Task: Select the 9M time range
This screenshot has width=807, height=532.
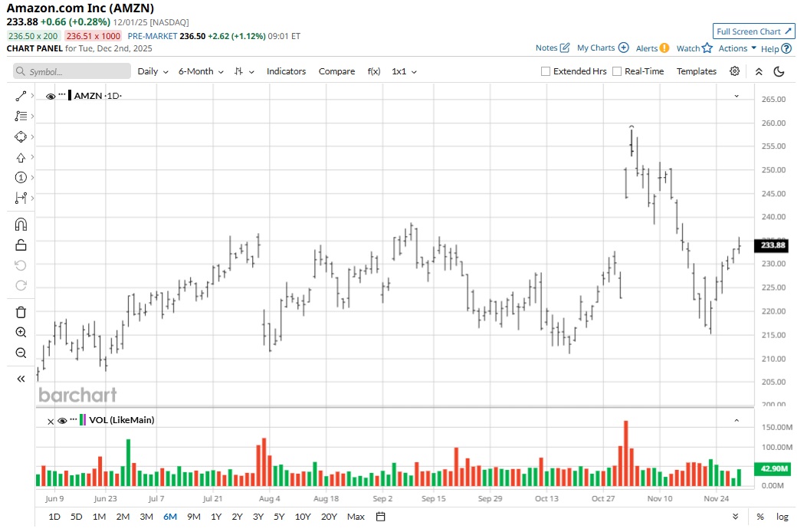Action: (x=194, y=517)
